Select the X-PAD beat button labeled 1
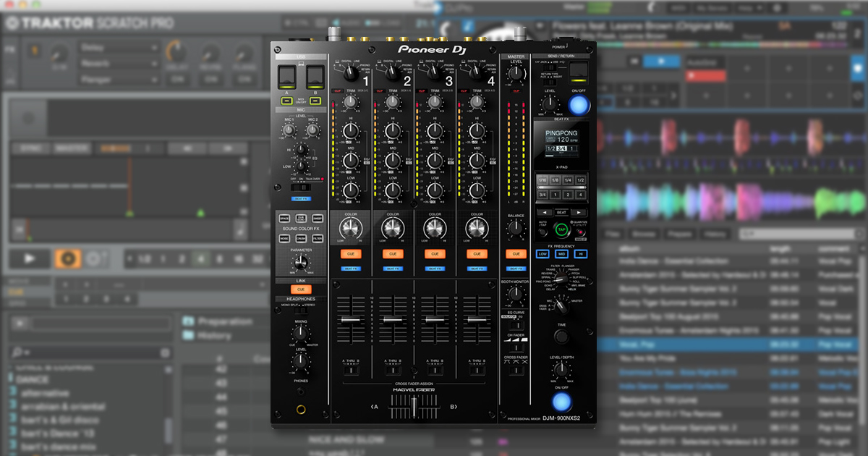Screen dimensions: 868x456 [555, 194]
